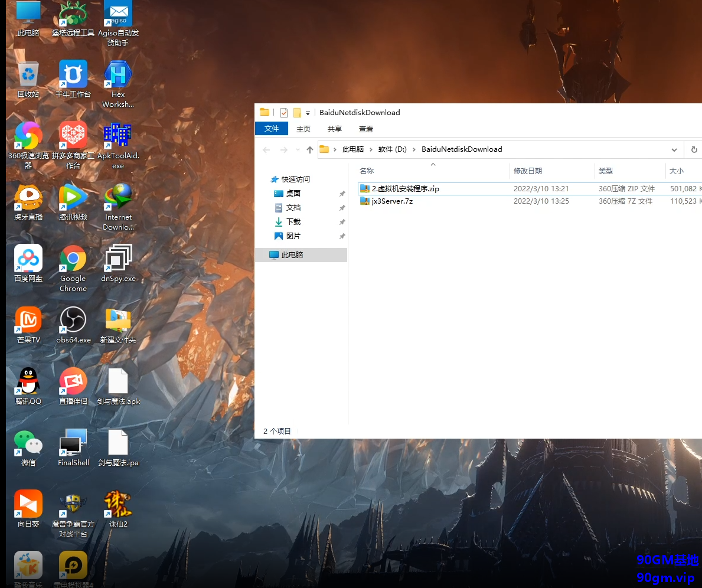Screen dimensions: 702x588
Task: Open 文档 in quick access
Action: [x=288, y=208]
